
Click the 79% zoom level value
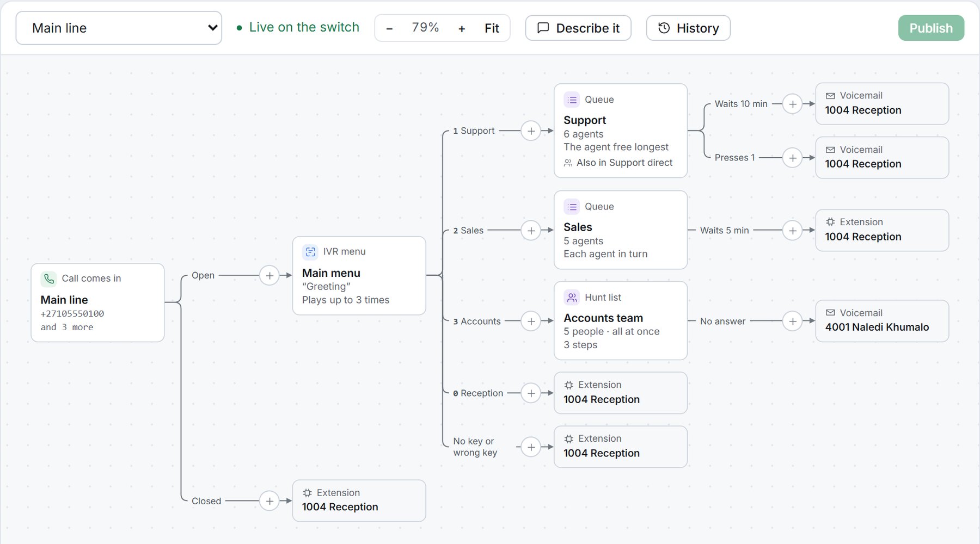[425, 27]
